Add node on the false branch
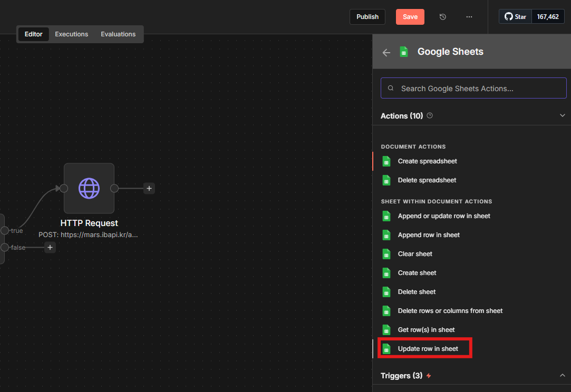 coord(50,247)
